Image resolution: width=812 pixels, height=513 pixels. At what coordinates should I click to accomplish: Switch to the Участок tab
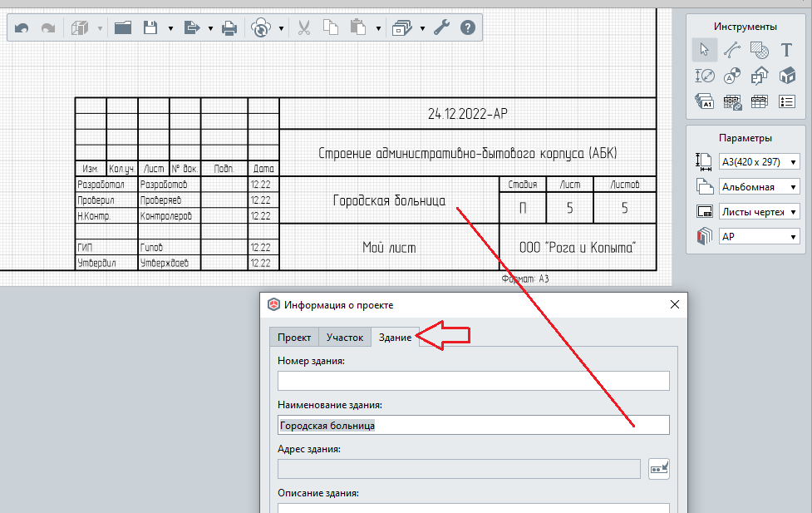tap(345, 338)
